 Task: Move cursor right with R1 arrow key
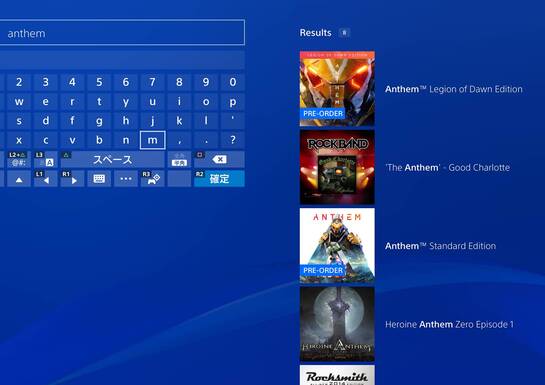(72, 179)
